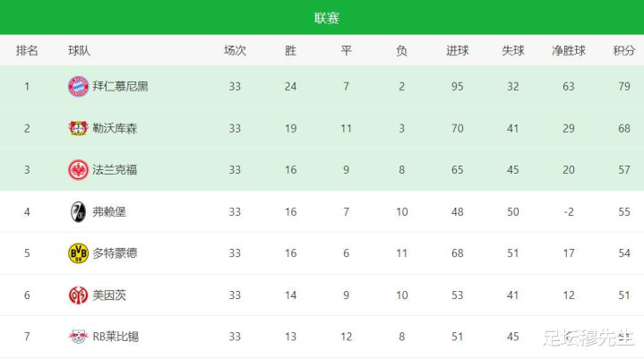644x359 pixels.
Task: Open team link 美因茨
Action: [109, 295]
